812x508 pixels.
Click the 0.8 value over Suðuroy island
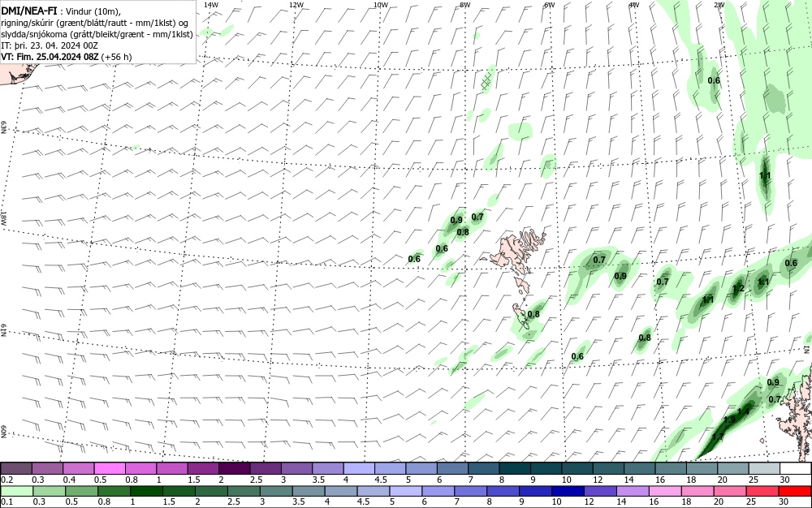pos(533,315)
